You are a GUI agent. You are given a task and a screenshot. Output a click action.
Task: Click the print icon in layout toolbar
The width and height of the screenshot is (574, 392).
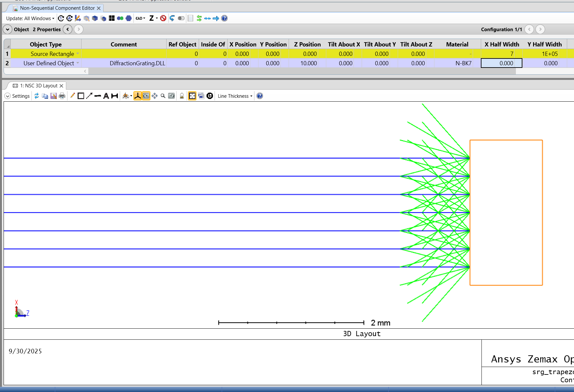coord(62,96)
